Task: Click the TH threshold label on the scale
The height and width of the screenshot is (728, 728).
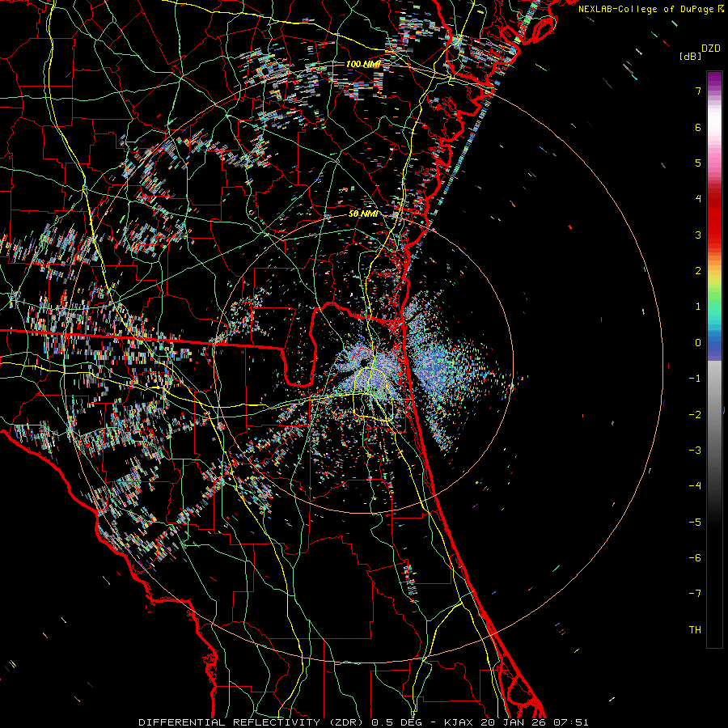Action: [695, 630]
